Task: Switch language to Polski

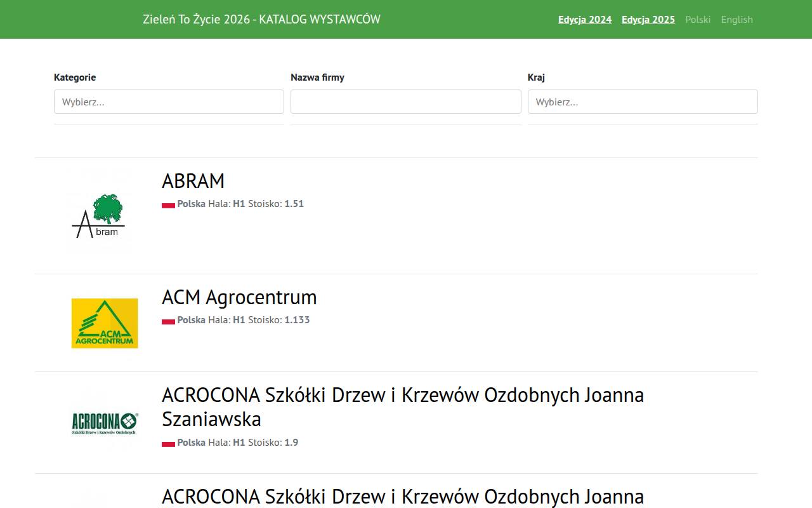Action: 698,20
